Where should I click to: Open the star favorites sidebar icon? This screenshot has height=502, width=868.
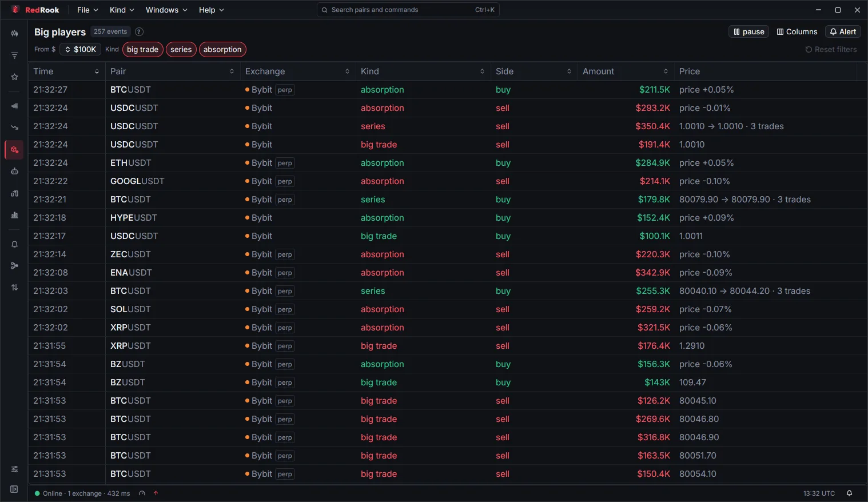point(14,77)
